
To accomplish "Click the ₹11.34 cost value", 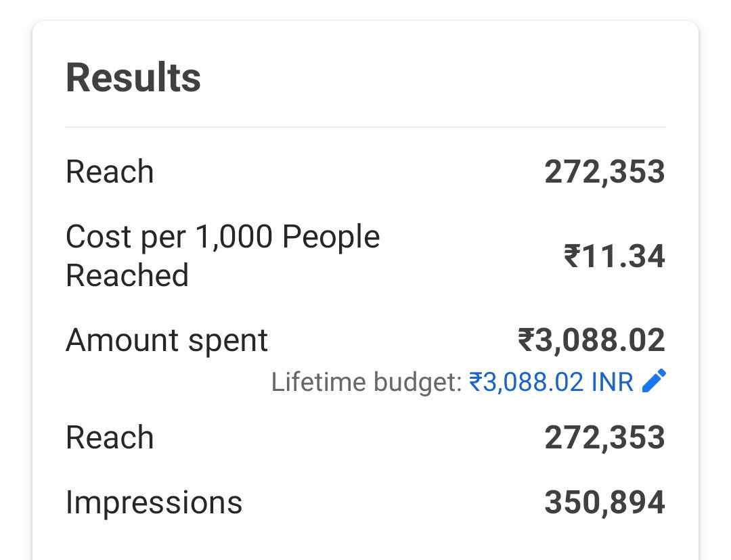I will (615, 257).
